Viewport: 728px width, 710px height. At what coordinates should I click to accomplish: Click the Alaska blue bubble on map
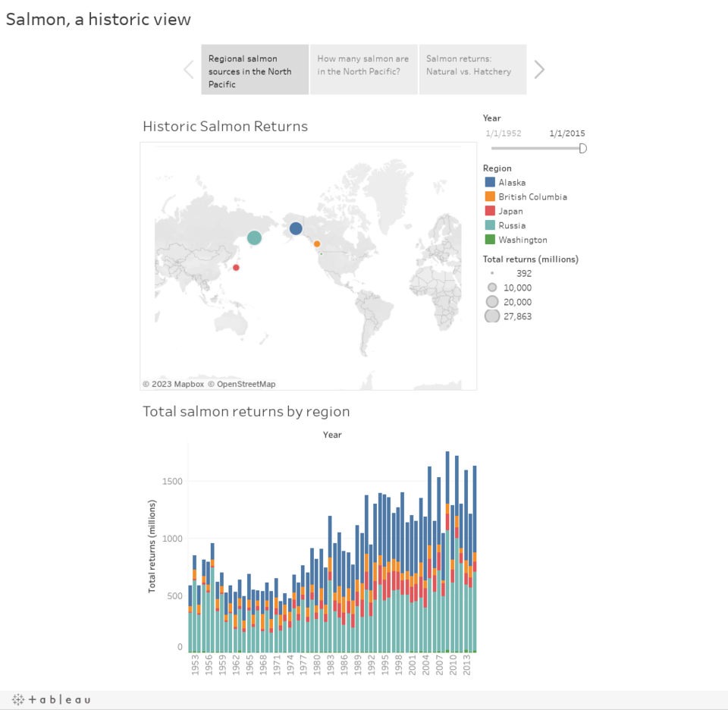click(296, 228)
